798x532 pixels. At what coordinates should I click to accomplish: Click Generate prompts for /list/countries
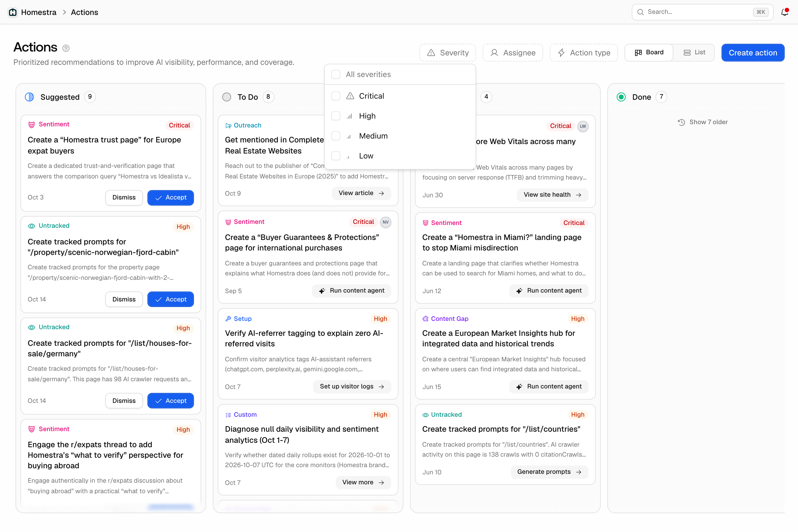click(x=549, y=472)
